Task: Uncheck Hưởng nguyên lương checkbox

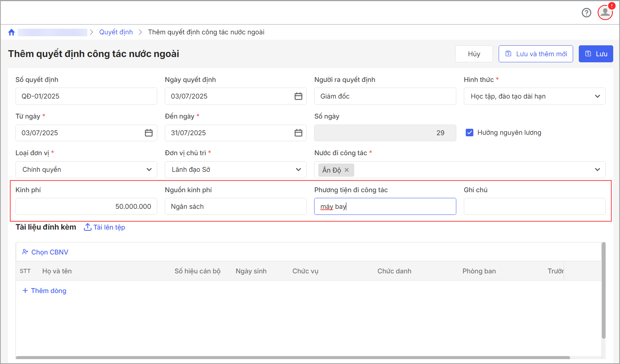Action: [470, 133]
